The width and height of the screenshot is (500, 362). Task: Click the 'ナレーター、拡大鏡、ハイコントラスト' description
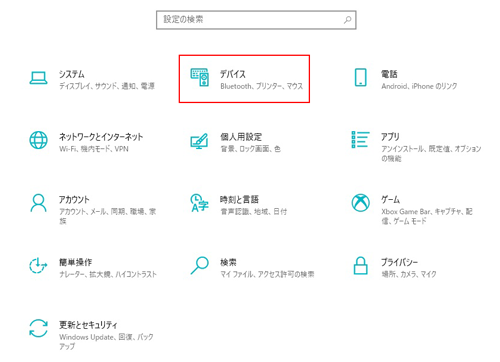tap(108, 274)
